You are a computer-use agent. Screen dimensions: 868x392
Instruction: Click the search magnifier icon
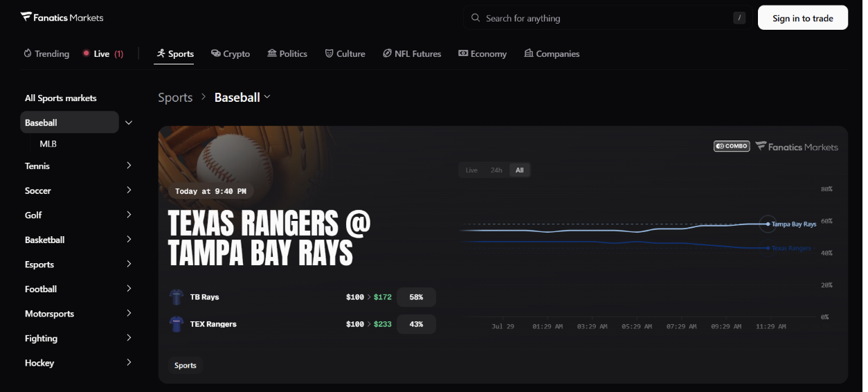[x=476, y=18]
